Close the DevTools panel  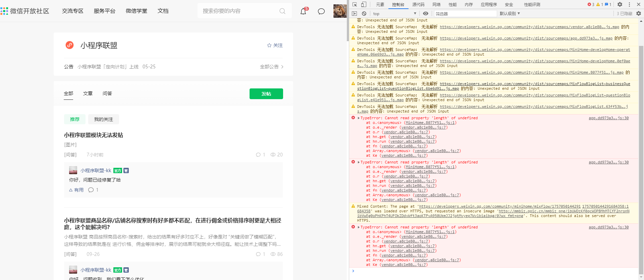639,4
